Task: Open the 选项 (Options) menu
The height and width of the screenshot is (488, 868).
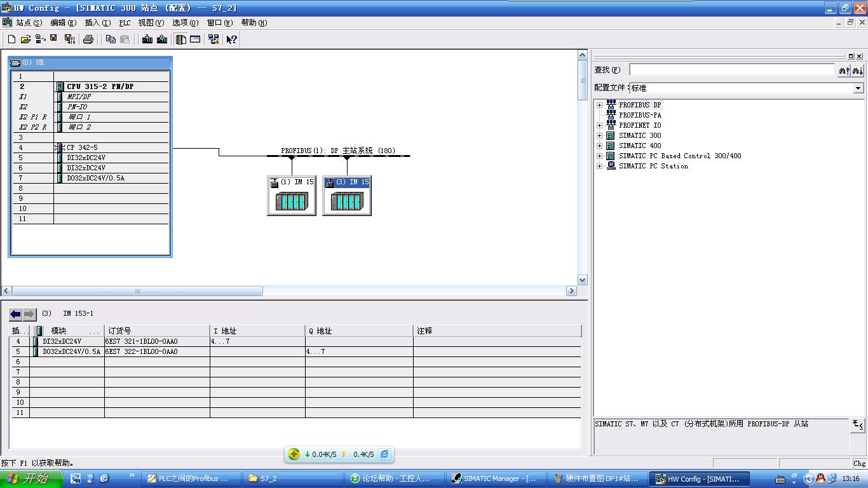Action: [185, 23]
